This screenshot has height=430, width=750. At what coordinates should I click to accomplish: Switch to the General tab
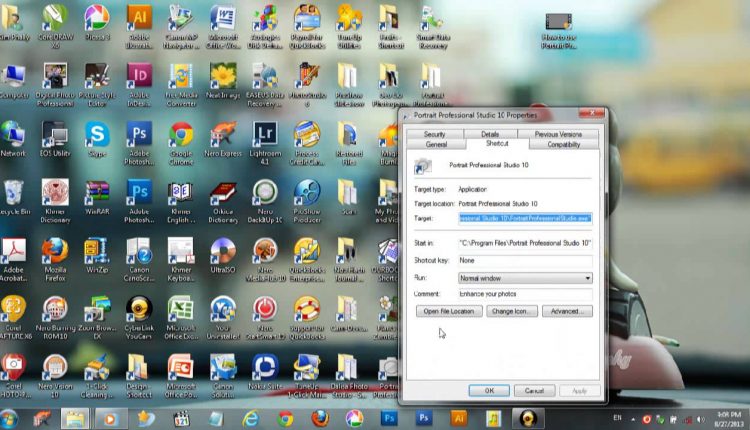(436, 144)
